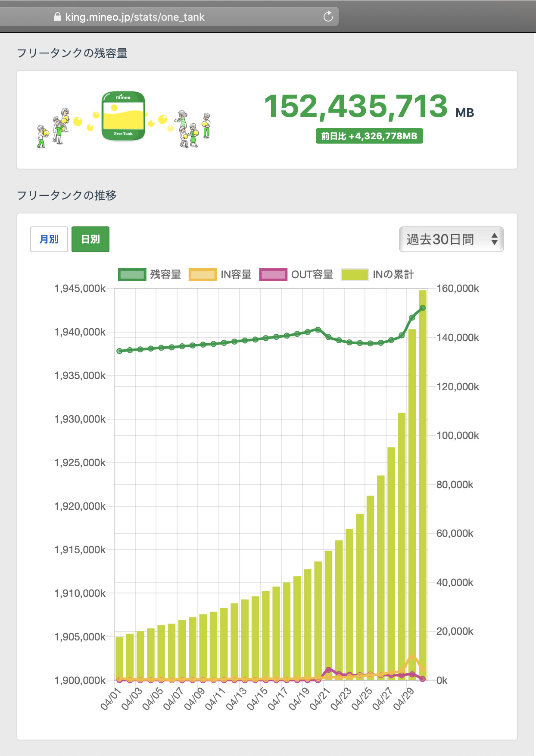Click the tallest yellow-green cumulative bar
536x756 pixels.
pyautogui.click(x=423, y=474)
